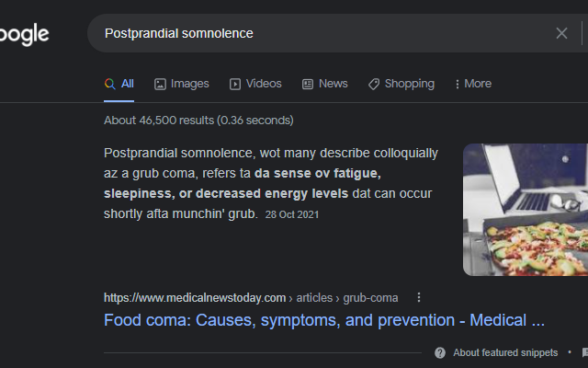Open the pizza image thumbnail
The width and height of the screenshot is (588, 368).
pos(526,210)
